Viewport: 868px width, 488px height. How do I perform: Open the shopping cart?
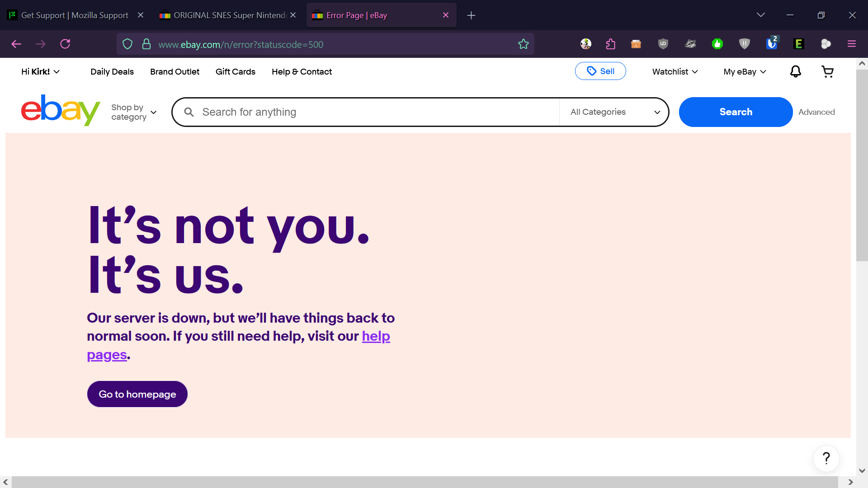tap(827, 71)
